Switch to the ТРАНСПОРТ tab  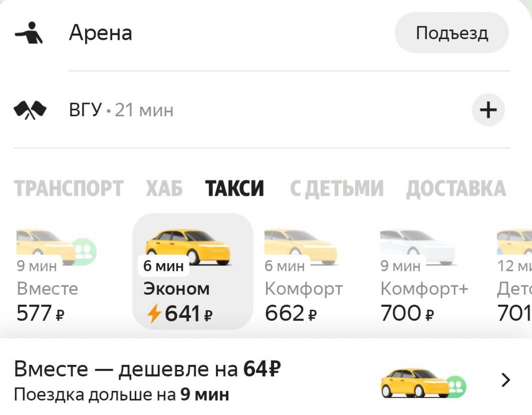69,188
